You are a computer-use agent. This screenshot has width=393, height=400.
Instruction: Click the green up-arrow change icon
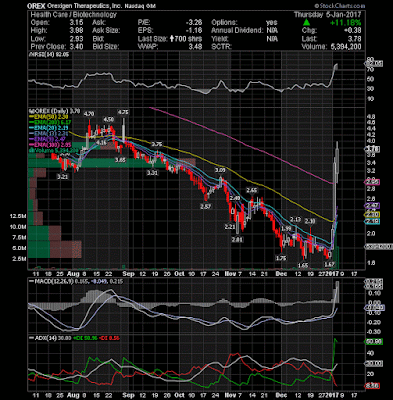point(306,23)
